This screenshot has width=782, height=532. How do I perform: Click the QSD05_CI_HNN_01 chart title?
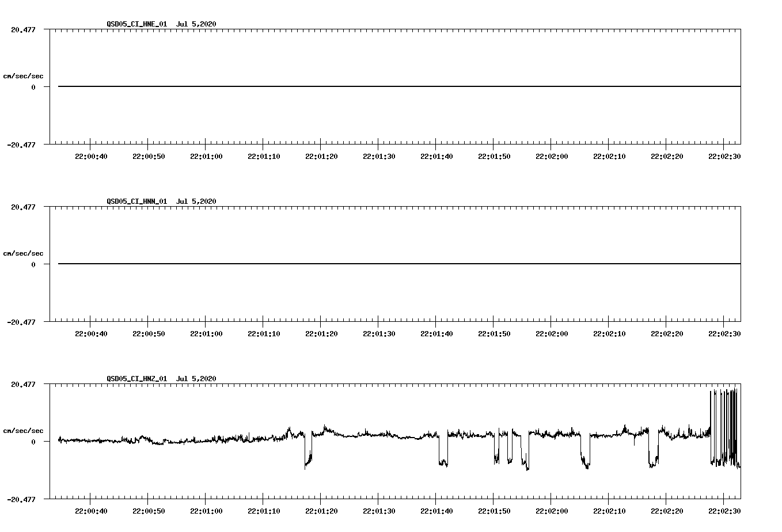tap(161, 201)
